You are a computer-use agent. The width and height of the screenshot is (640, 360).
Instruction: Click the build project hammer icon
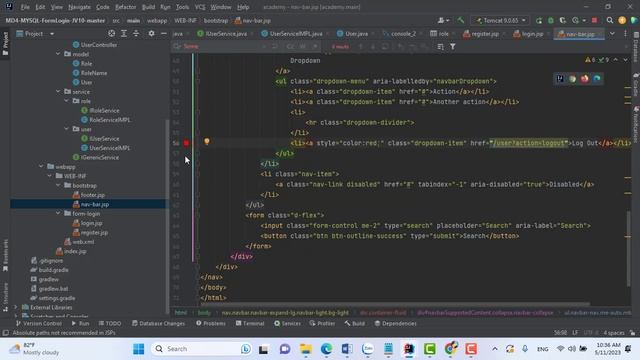pos(461,20)
